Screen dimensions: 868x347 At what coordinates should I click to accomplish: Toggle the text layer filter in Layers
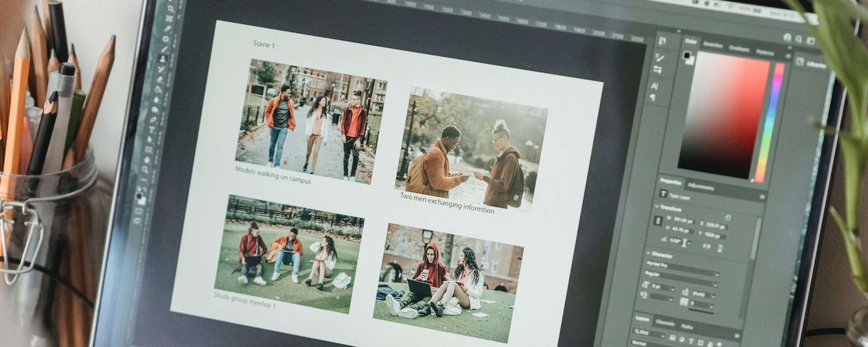coord(691,341)
